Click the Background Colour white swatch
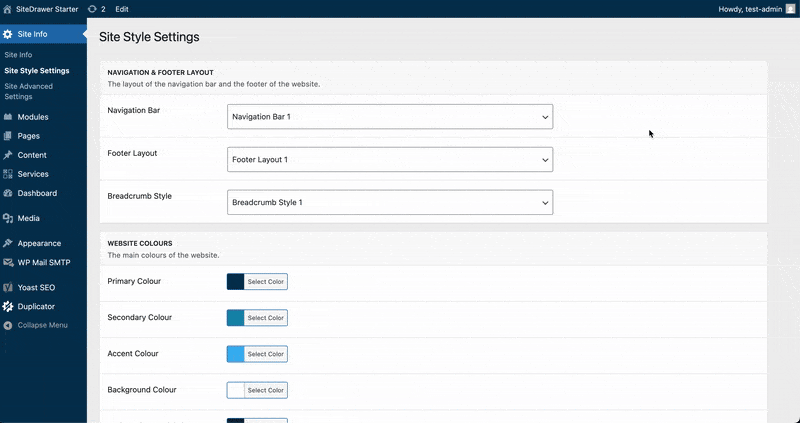Viewport: 800px width, 423px height. (236, 390)
